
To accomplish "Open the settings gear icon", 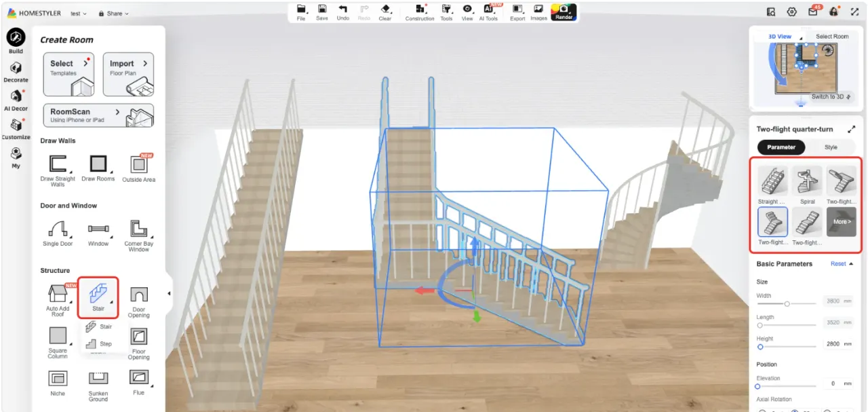I will point(791,12).
